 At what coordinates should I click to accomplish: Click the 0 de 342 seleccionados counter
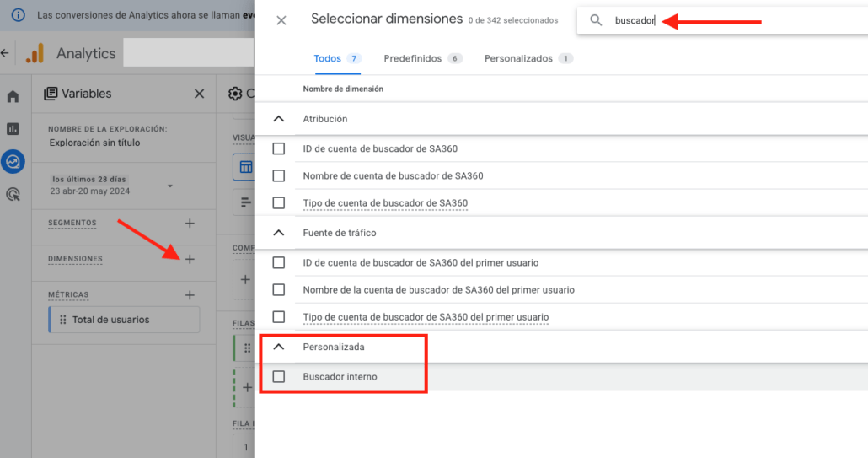(x=513, y=20)
